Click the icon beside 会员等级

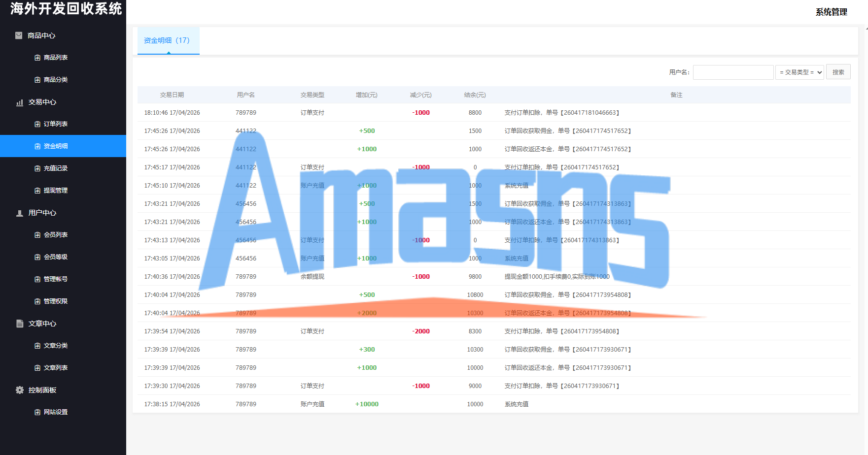click(37, 257)
